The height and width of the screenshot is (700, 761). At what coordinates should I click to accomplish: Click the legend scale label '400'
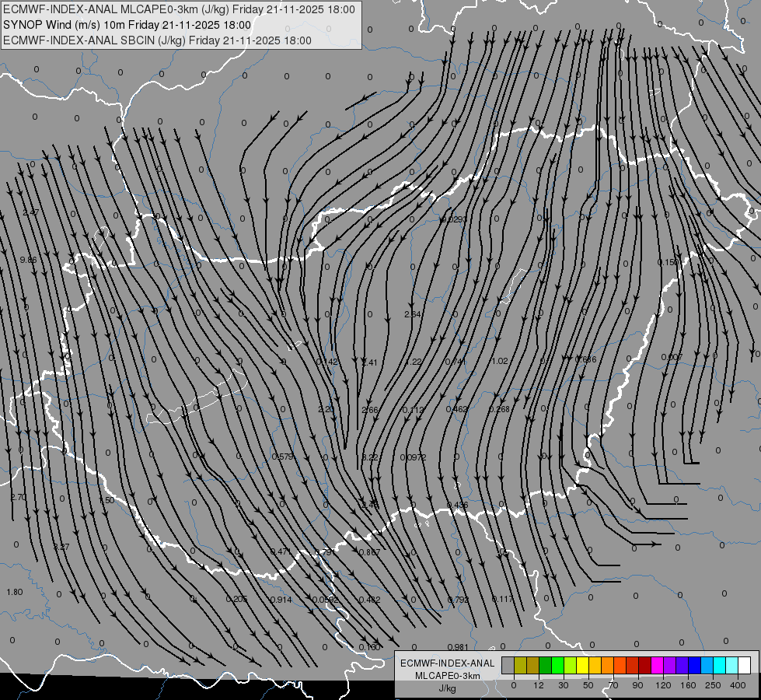(738, 685)
